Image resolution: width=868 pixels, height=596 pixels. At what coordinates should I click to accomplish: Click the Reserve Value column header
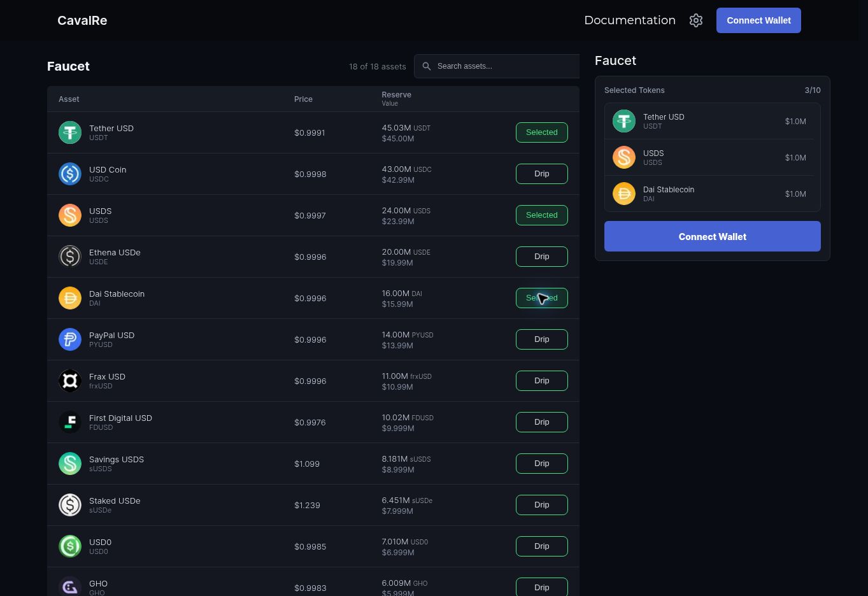pos(396,99)
